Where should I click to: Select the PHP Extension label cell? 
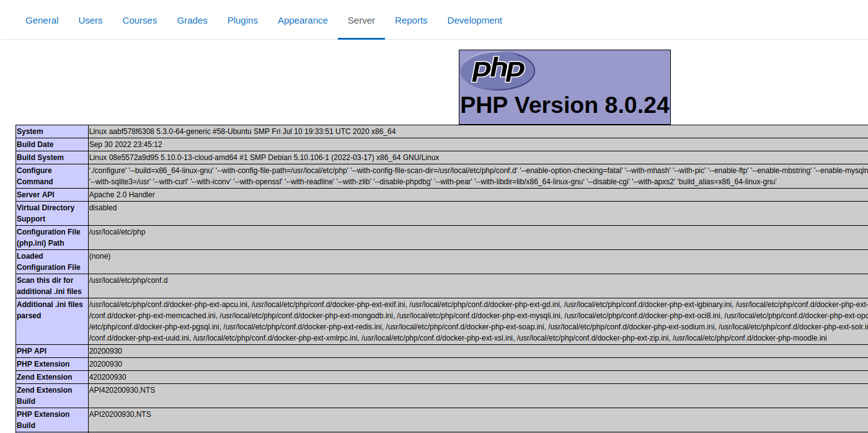pos(52,364)
